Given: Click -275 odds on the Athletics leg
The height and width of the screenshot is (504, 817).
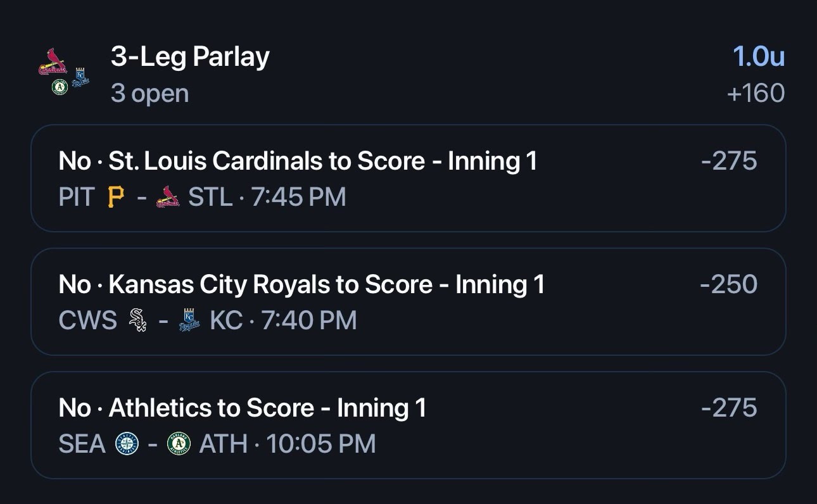Looking at the screenshot, I should [729, 408].
